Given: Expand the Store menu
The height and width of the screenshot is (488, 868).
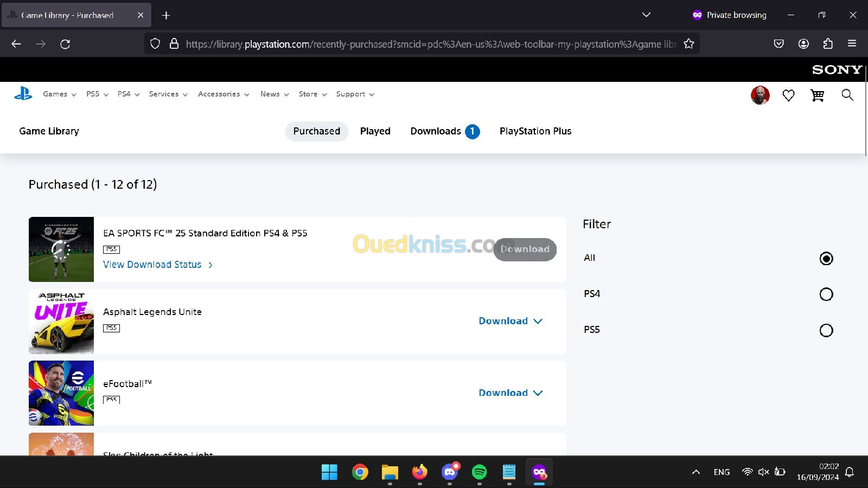Looking at the screenshot, I should click(313, 94).
